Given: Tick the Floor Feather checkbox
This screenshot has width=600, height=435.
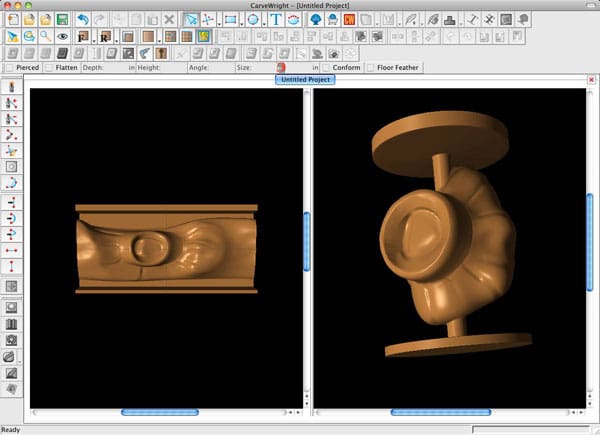Looking at the screenshot, I should pos(370,68).
